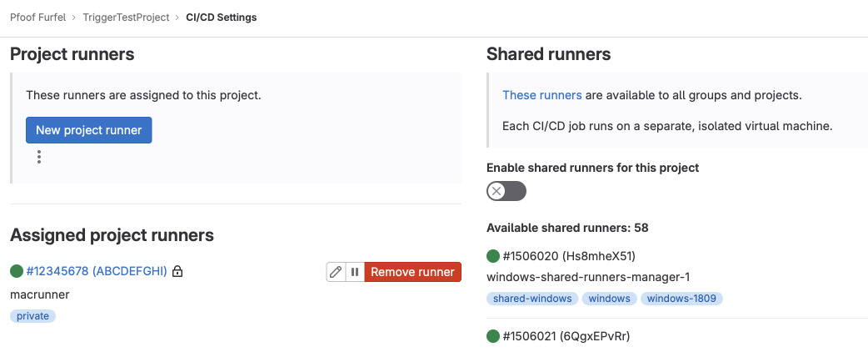
Task: Select the shared-windows tag
Action: (532, 298)
